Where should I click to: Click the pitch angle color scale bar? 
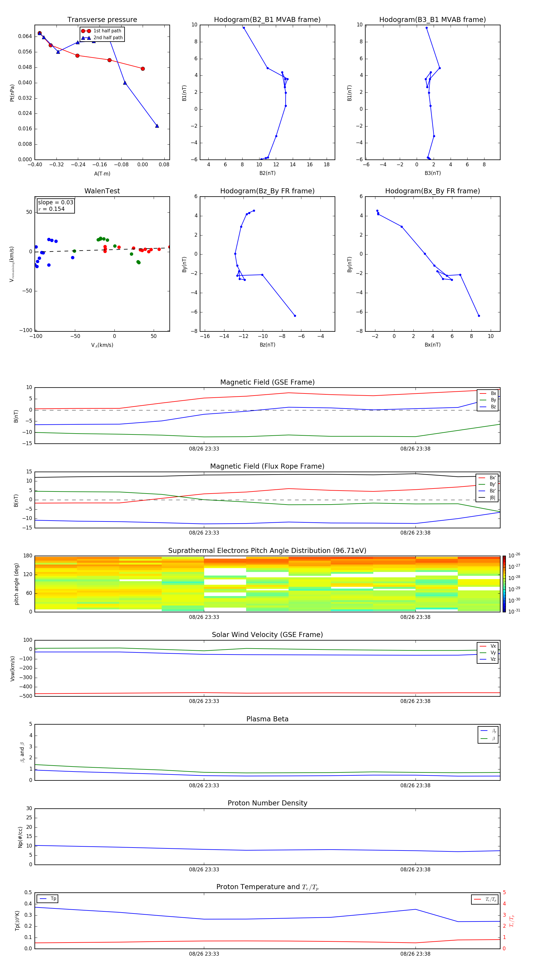tap(504, 584)
